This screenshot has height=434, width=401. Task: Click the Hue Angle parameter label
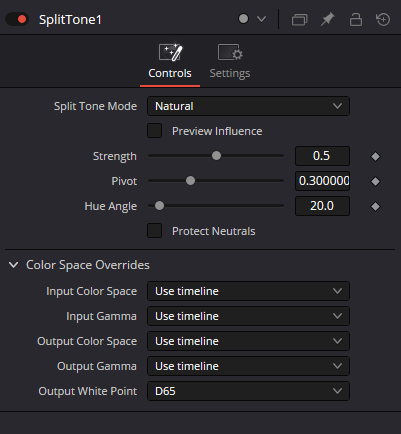tap(111, 206)
